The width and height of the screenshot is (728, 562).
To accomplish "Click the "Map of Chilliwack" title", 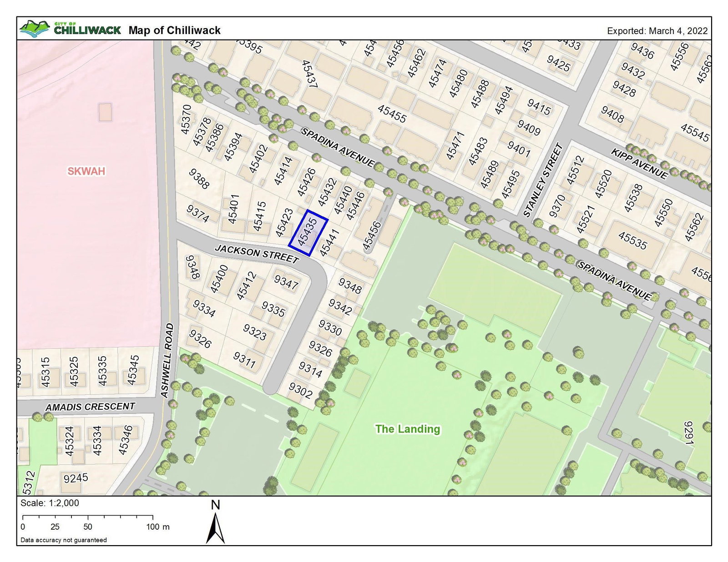I will point(174,30).
